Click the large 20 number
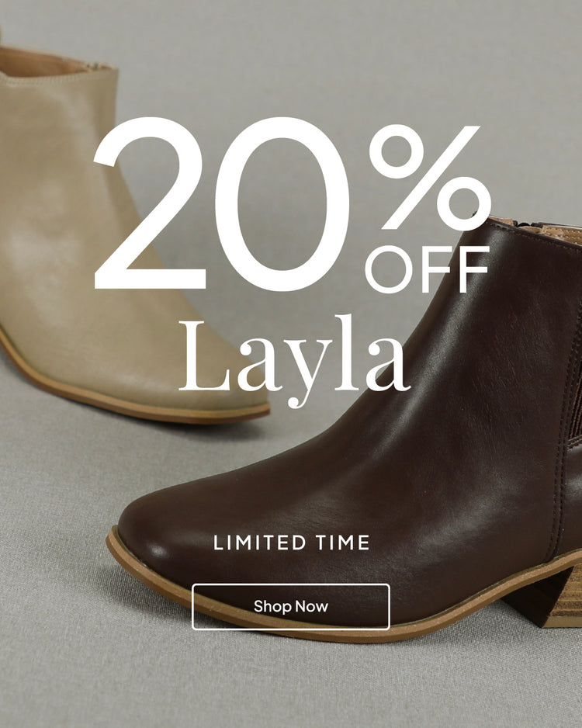582x728 pixels. coord(221,204)
